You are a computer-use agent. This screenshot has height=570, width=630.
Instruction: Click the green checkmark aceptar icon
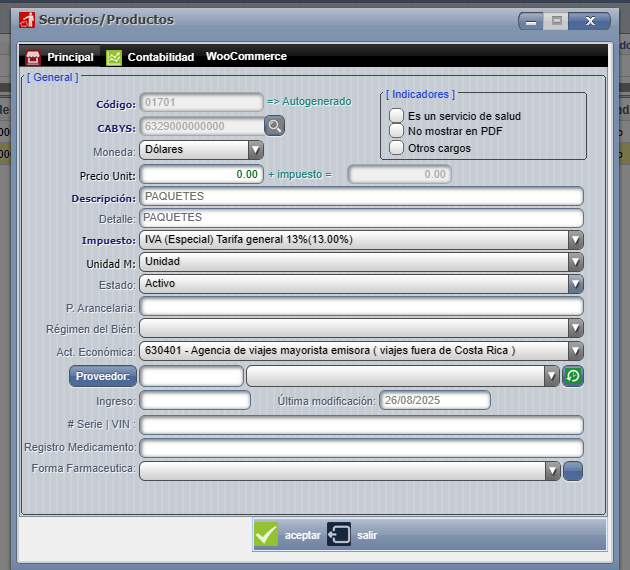[266, 534]
